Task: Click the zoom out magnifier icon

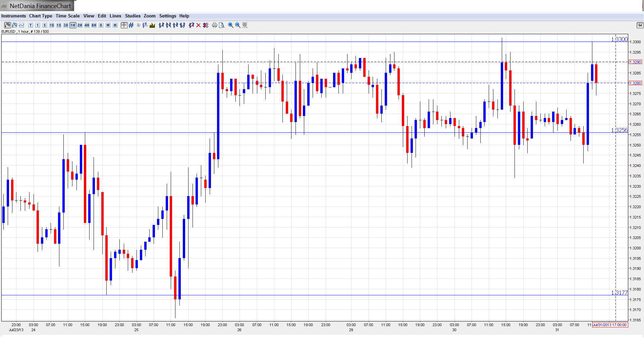Action: pos(238,25)
